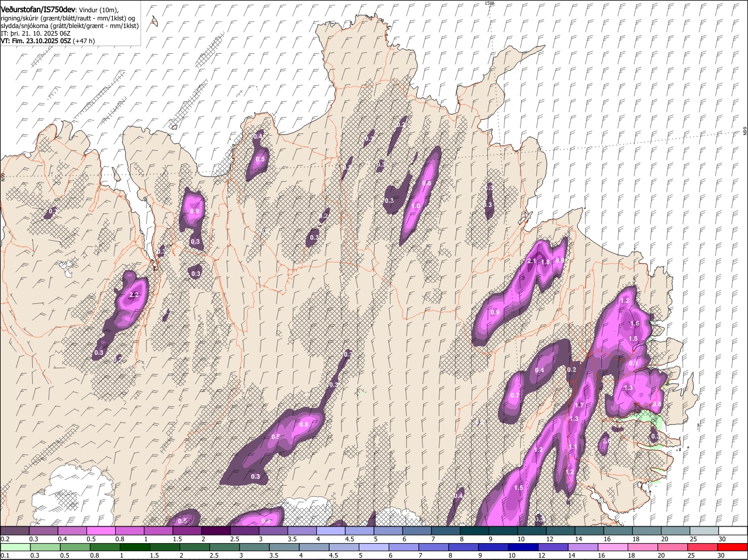The width and height of the screenshot is (748, 560).
Task: Click the Veðurstofan/IS750dev title text
Action: coord(38,10)
